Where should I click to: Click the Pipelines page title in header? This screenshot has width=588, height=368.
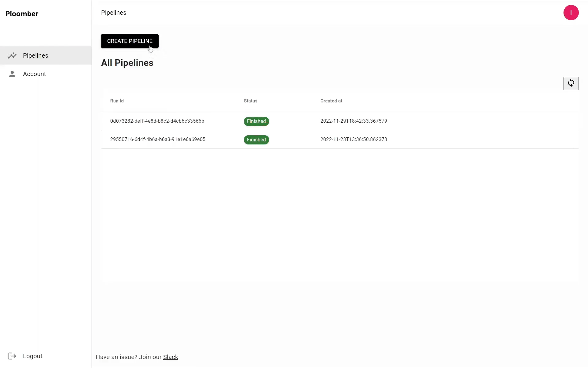pos(114,13)
